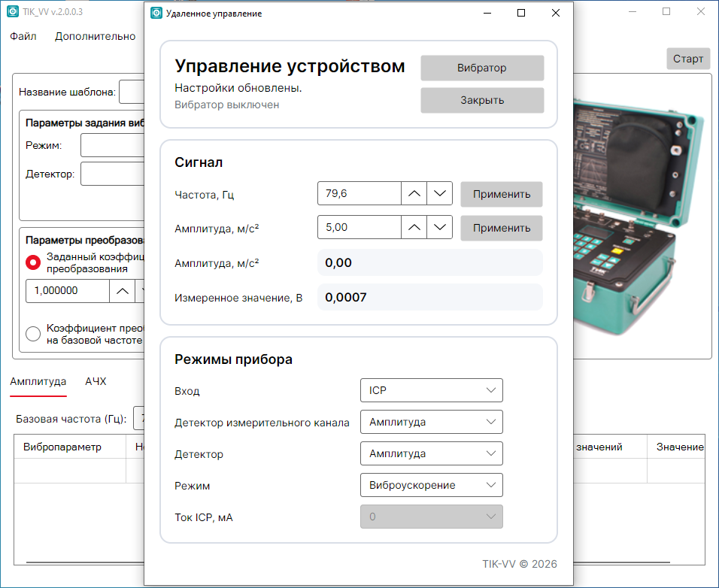Decrease the 5,00 amplitude with down arrow
This screenshot has width=719, height=588.
[x=440, y=227]
